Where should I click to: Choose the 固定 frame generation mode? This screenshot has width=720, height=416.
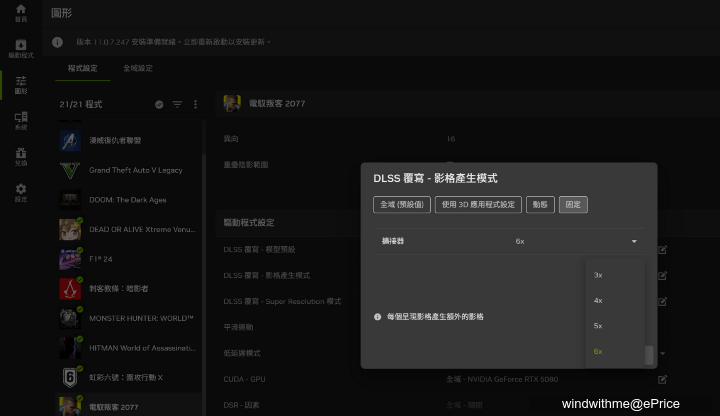pos(573,205)
